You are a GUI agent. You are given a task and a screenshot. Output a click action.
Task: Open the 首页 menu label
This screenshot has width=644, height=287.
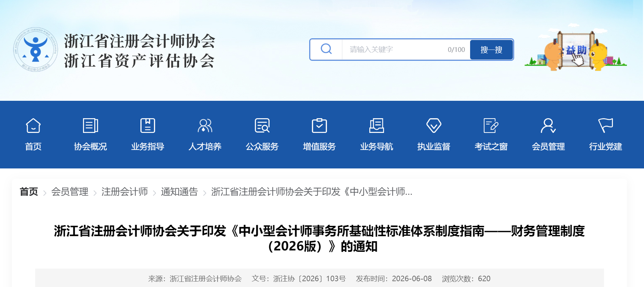pyautogui.click(x=33, y=147)
